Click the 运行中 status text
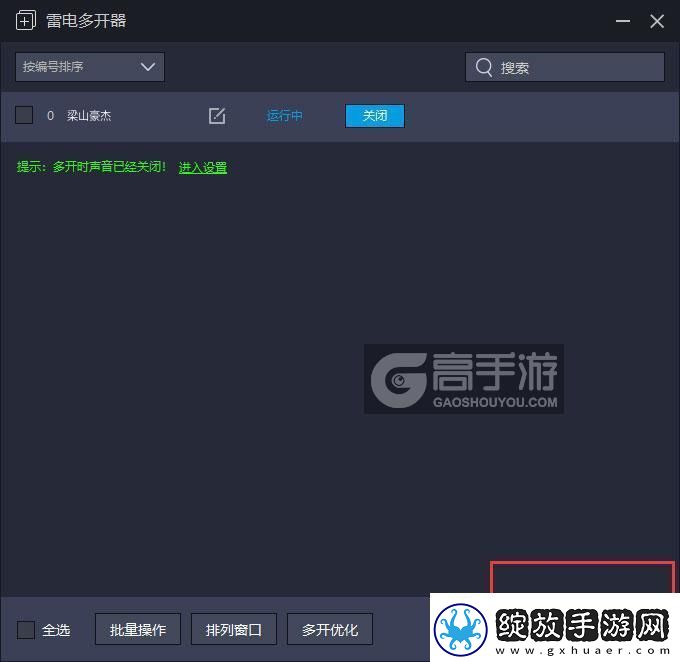This screenshot has width=680, height=662. point(284,116)
